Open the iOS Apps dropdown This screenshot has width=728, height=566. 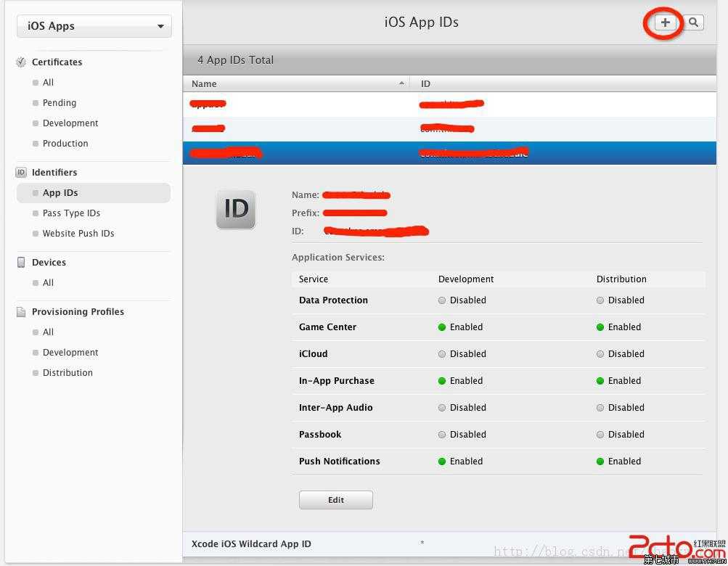click(x=94, y=26)
